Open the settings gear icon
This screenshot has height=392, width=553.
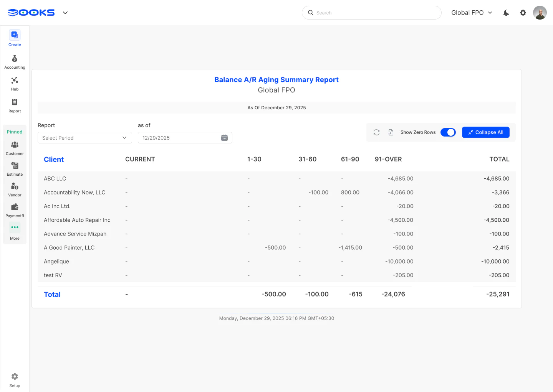point(523,13)
